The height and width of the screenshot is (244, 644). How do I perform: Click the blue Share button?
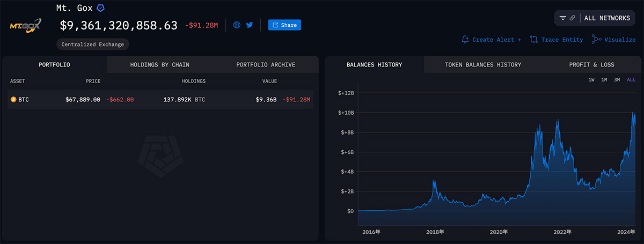(x=284, y=25)
